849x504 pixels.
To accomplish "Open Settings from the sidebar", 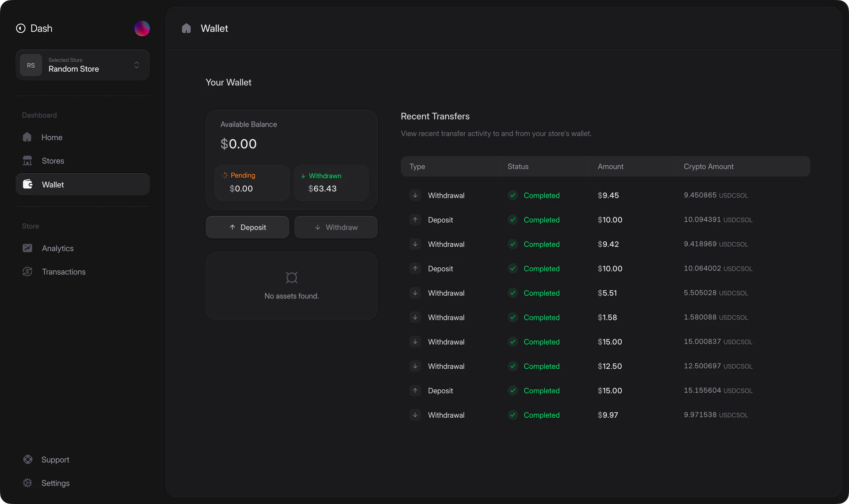I will [83, 483].
